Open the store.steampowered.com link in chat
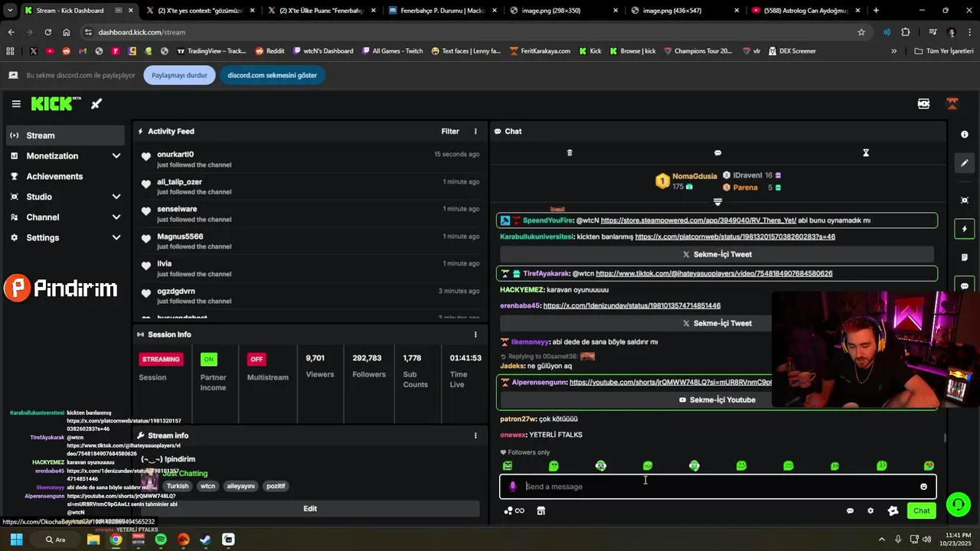This screenshot has width=980, height=551. coord(698,220)
